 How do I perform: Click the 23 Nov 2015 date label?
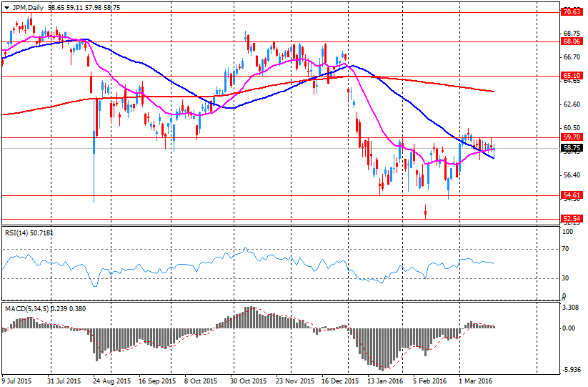[x=296, y=381]
